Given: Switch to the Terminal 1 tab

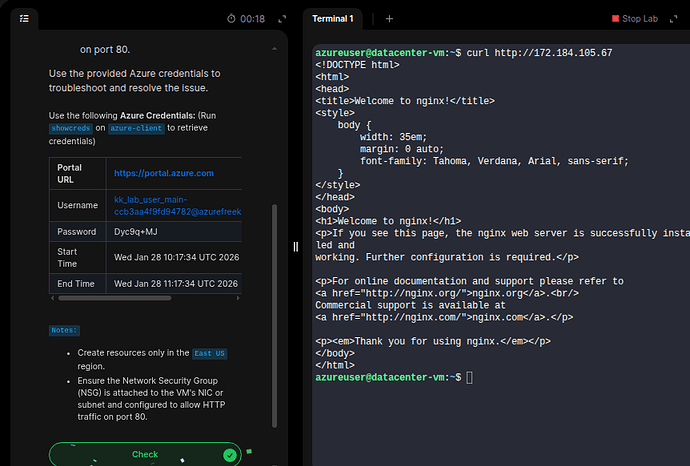Looking at the screenshot, I should [x=333, y=18].
